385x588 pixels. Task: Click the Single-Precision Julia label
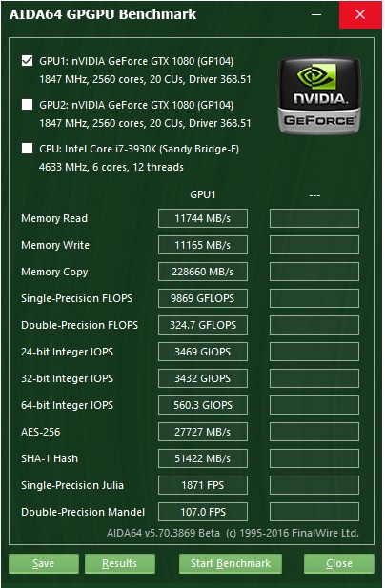pyautogui.click(x=72, y=485)
